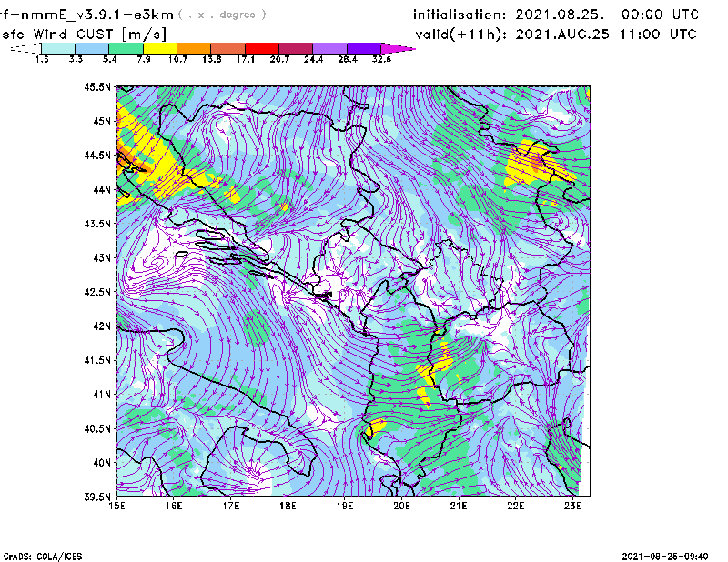Click legend value "10.7"
728x562 pixels.
click(x=177, y=59)
